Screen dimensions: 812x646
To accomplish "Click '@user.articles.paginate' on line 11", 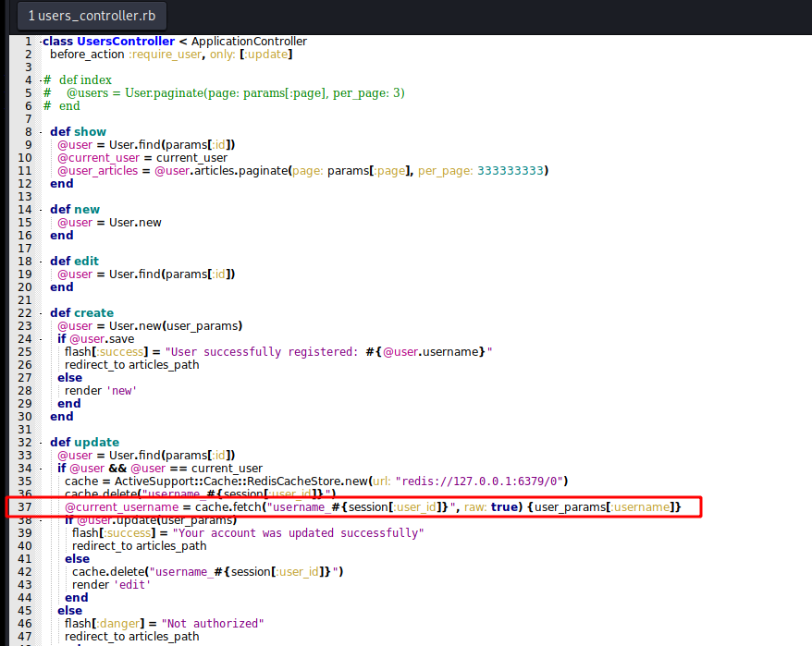I will pos(221,171).
